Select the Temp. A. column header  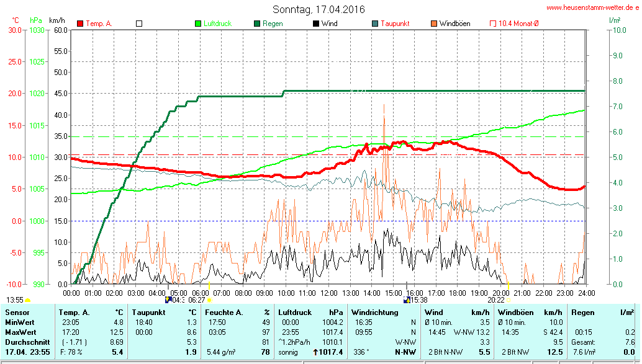[74, 313]
